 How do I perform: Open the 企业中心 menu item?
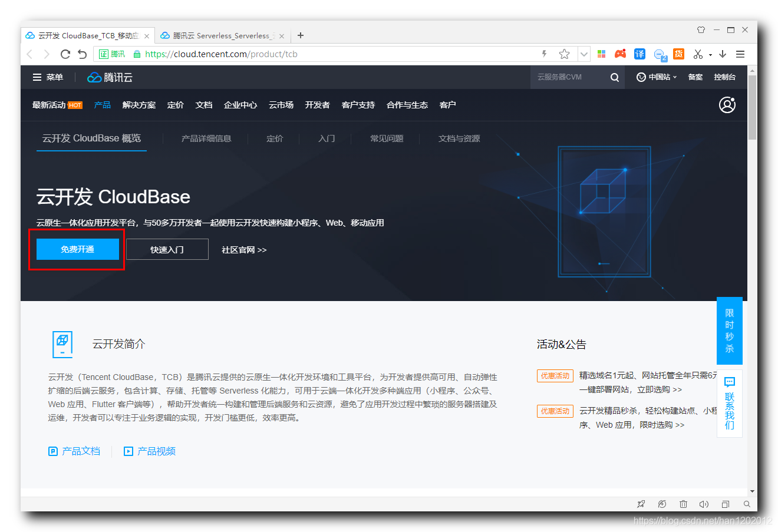coord(240,105)
